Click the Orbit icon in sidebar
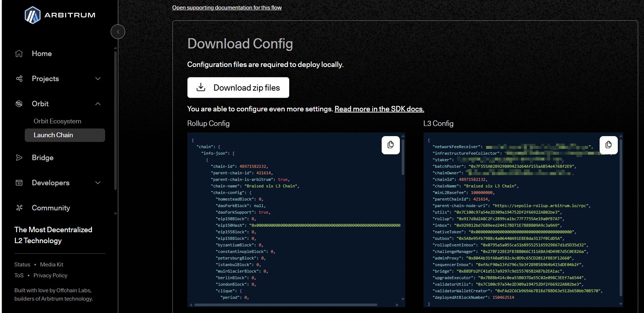The height and width of the screenshot is (313, 644). click(19, 104)
